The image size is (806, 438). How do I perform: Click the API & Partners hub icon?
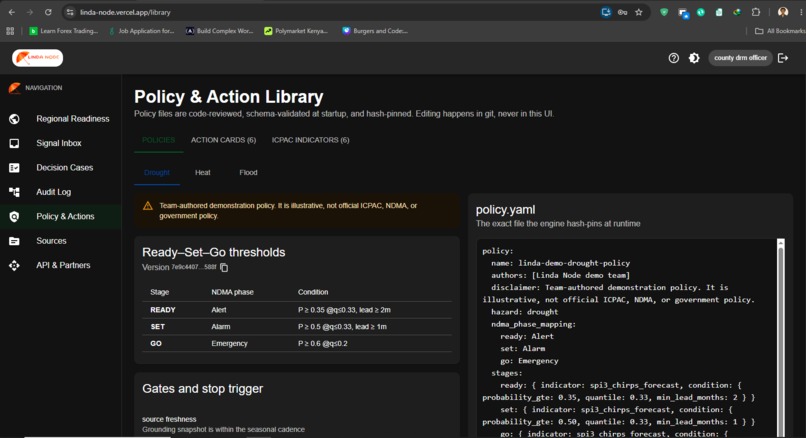(14, 265)
